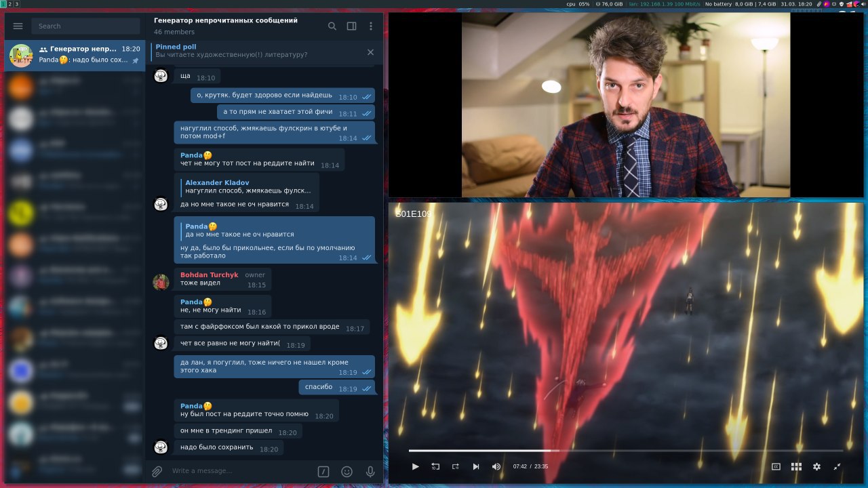Toggle subtitles in the anime player
Viewport: 868px width, 488px height.
pos(776,466)
